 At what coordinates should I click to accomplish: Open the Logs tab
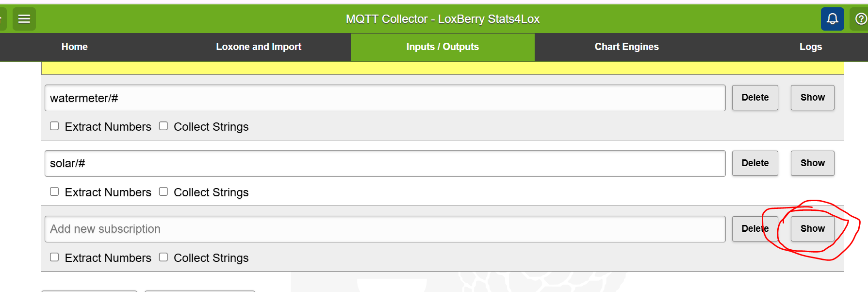point(810,47)
